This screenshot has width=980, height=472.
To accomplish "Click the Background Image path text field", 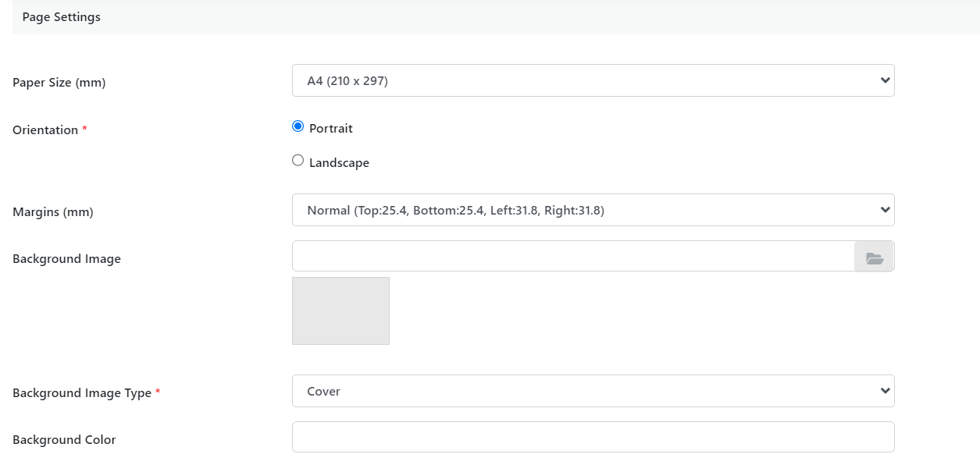I will 573,257.
